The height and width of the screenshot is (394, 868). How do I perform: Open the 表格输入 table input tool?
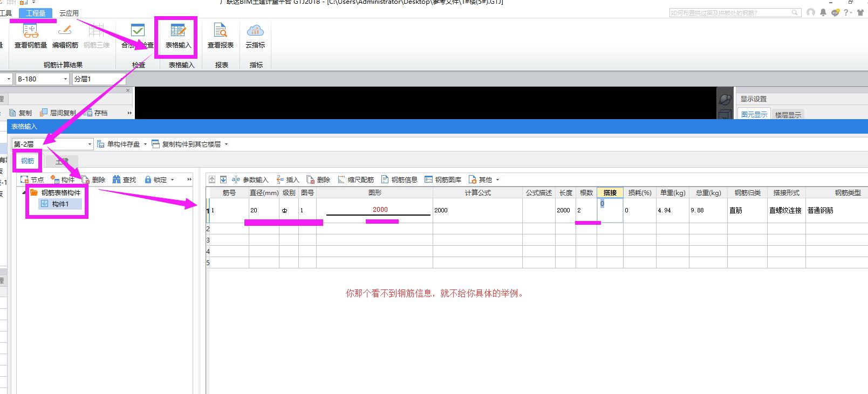coord(178,36)
